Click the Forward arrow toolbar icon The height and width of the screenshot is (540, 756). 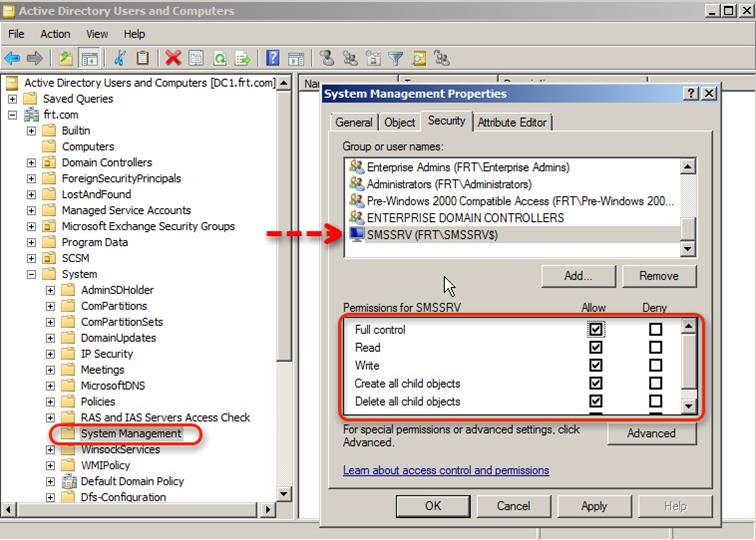[x=34, y=58]
